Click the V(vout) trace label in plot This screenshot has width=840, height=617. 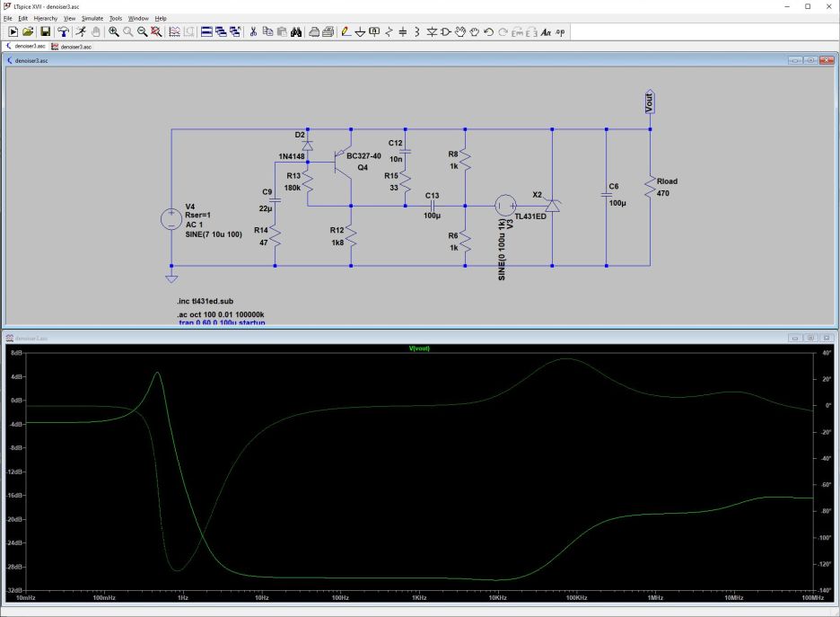(419, 348)
